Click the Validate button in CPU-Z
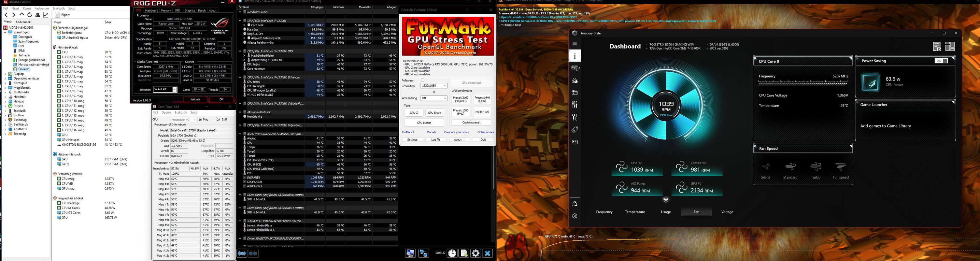The height and width of the screenshot is (261, 980). pyautogui.click(x=195, y=99)
